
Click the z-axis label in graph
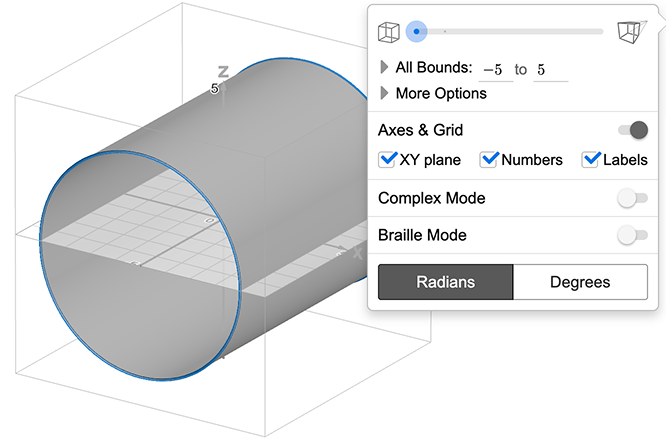(224, 72)
